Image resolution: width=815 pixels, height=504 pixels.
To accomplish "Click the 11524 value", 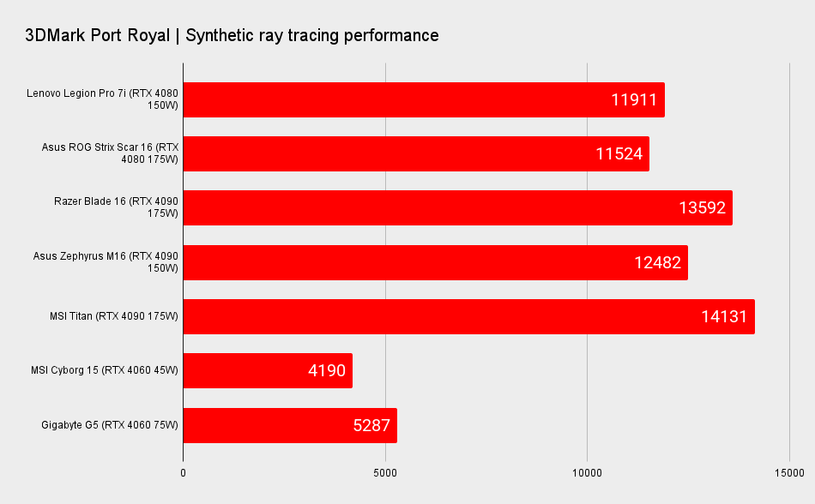I will pos(619,153).
